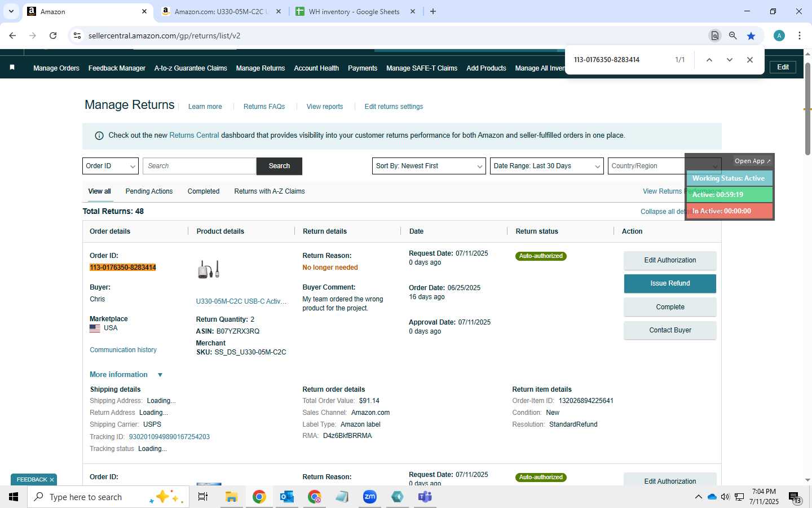Screen dimensions: 812x508
Task: Open Windows Start menu
Action: coord(14,497)
